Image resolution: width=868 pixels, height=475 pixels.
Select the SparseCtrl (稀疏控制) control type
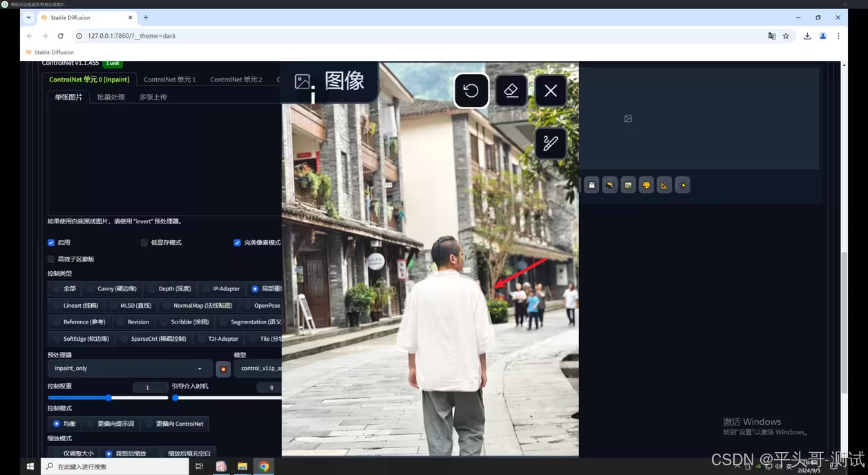pyautogui.click(x=153, y=339)
